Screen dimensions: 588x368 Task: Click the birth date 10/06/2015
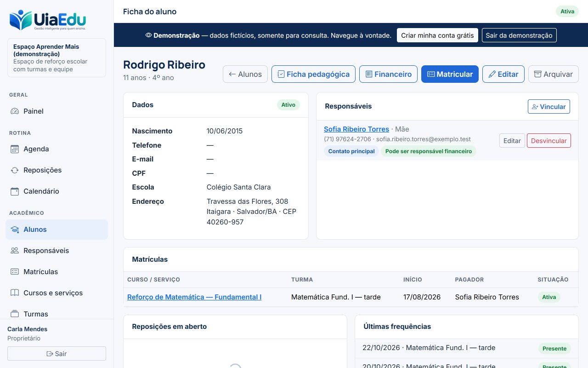225,131
